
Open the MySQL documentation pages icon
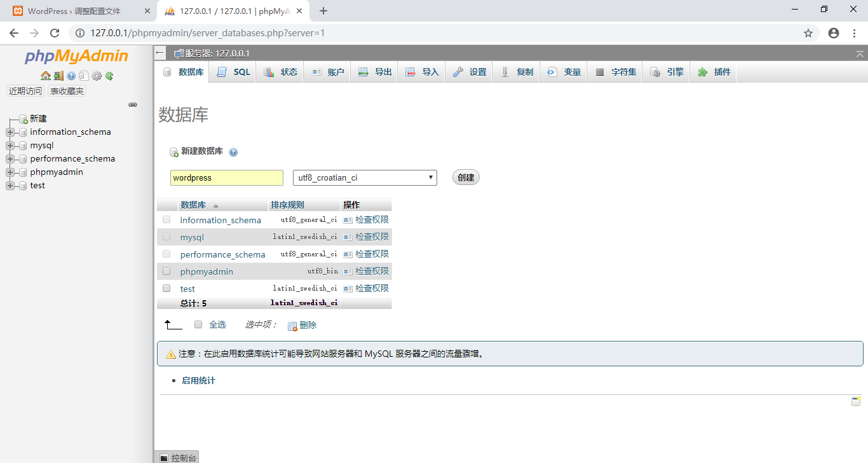84,76
